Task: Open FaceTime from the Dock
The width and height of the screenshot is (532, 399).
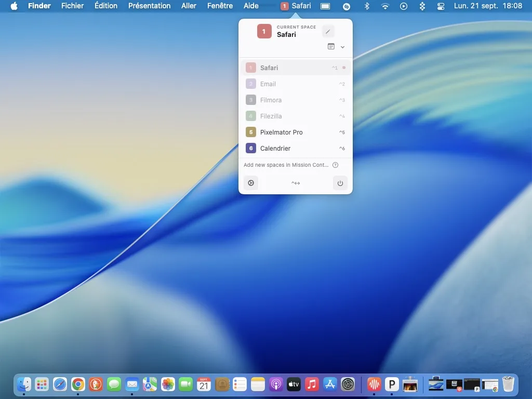Action: 186,384
